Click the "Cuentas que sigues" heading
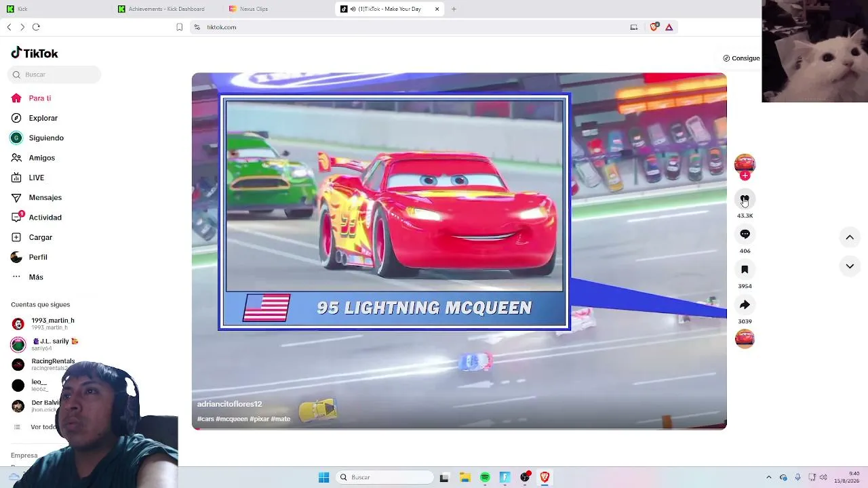Screen dimensions: 868x488 coord(40,304)
